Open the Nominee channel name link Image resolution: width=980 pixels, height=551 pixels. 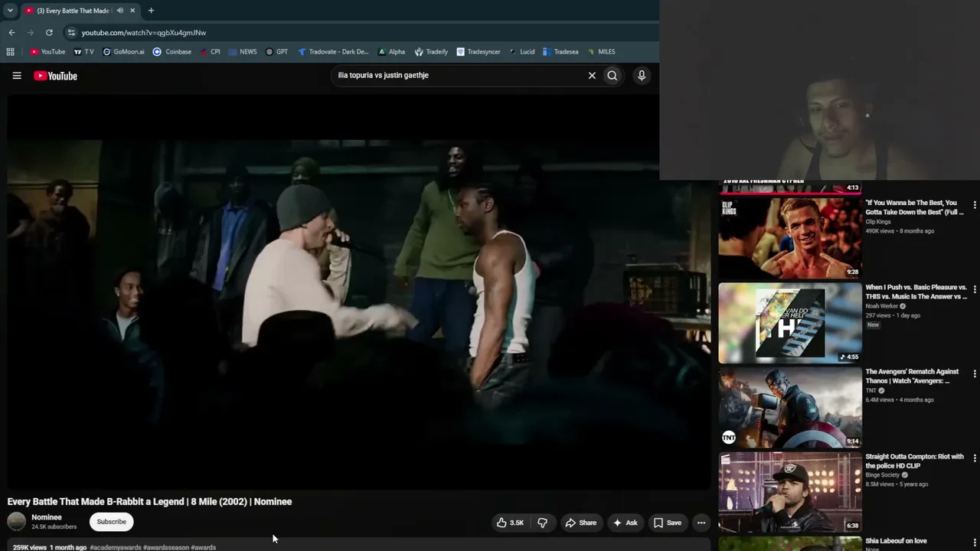pyautogui.click(x=47, y=517)
